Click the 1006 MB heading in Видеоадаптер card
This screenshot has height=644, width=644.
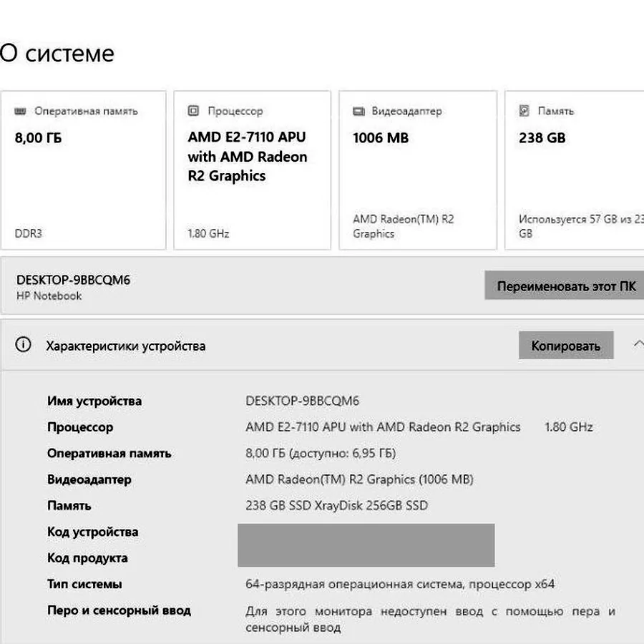pyautogui.click(x=381, y=137)
